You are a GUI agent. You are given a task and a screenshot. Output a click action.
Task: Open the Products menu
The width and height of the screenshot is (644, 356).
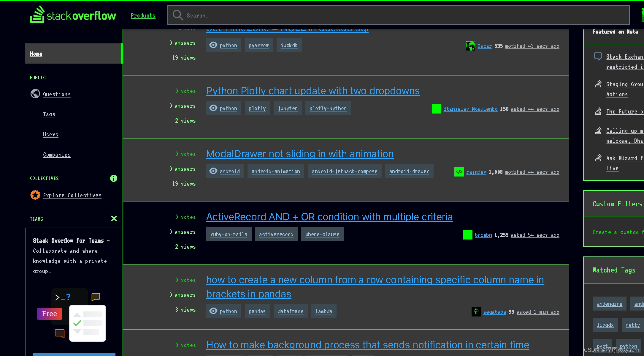143,15
